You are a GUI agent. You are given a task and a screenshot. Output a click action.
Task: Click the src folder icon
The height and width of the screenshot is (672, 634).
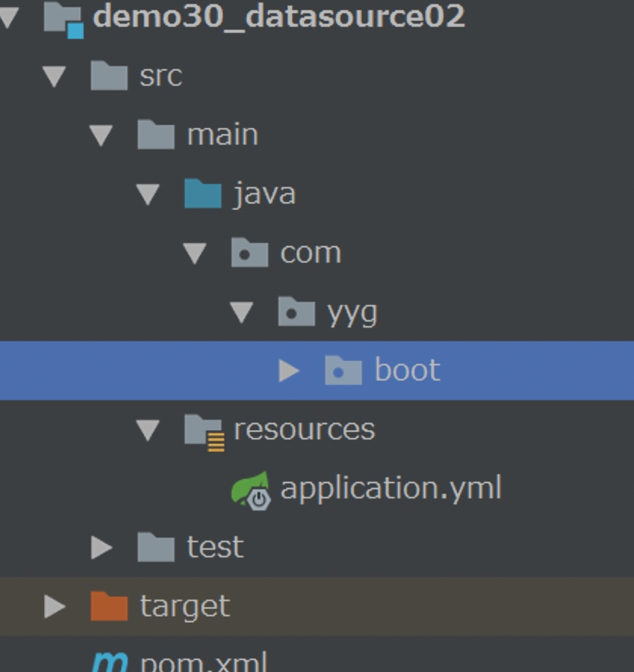click(x=109, y=75)
